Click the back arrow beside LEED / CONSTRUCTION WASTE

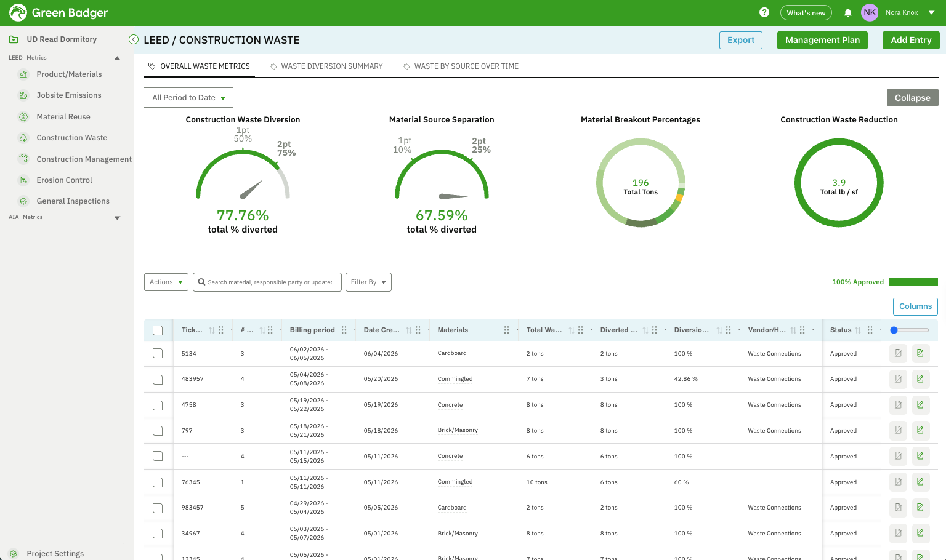[x=134, y=39]
